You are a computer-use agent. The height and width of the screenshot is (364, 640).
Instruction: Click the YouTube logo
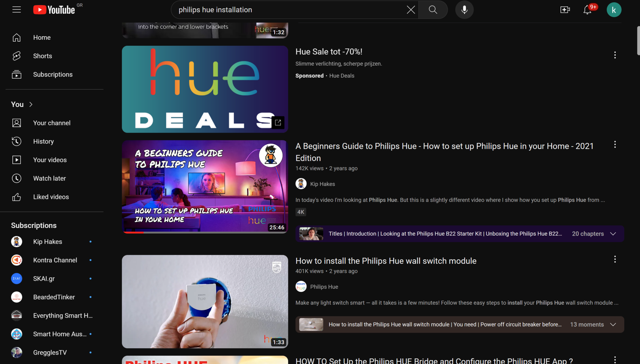coord(54,10)
